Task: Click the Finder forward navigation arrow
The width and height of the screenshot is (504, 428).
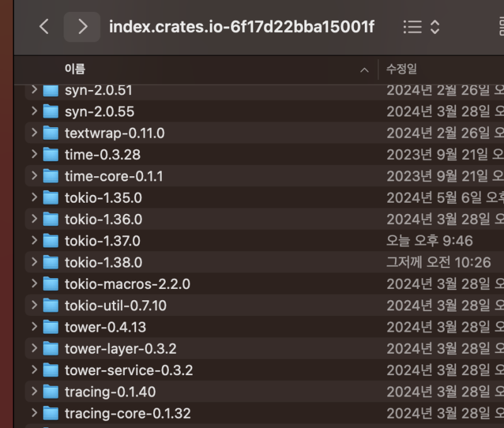Action: [82, 27]
